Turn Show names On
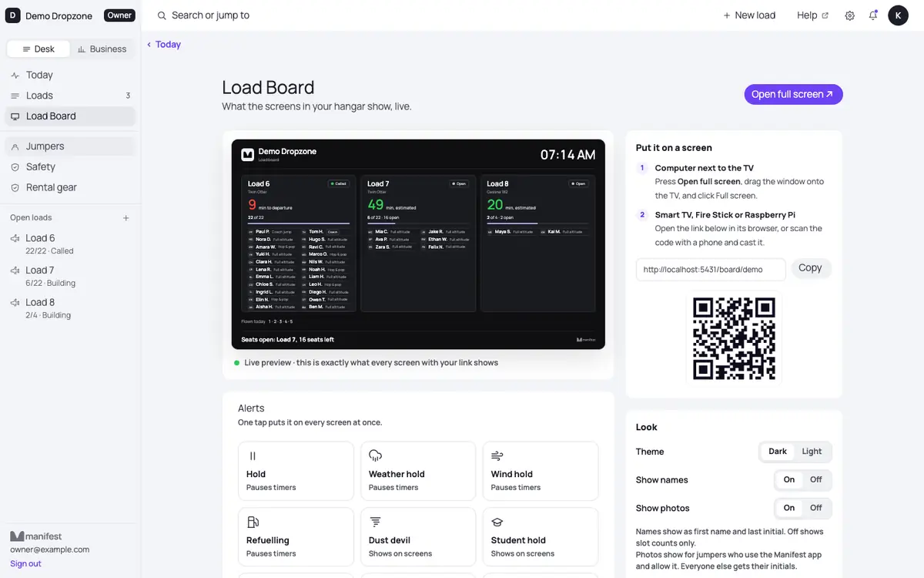Screen dimensions: 924x578 [x=789, y=479]
